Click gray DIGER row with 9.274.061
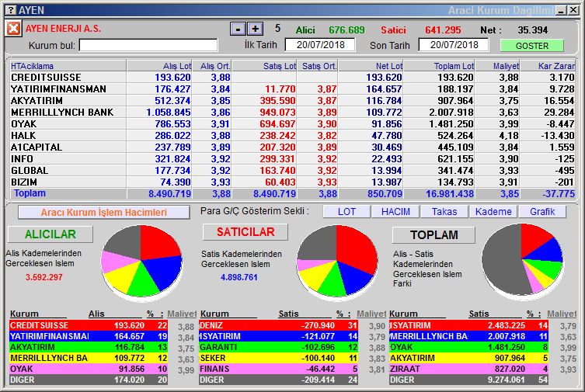 click(x=468, y=380)
